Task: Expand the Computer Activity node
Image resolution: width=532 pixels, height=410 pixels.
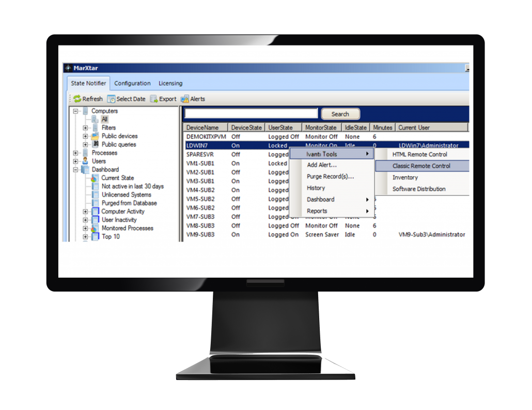Action: pyautogui.click(x=85, y=211)
